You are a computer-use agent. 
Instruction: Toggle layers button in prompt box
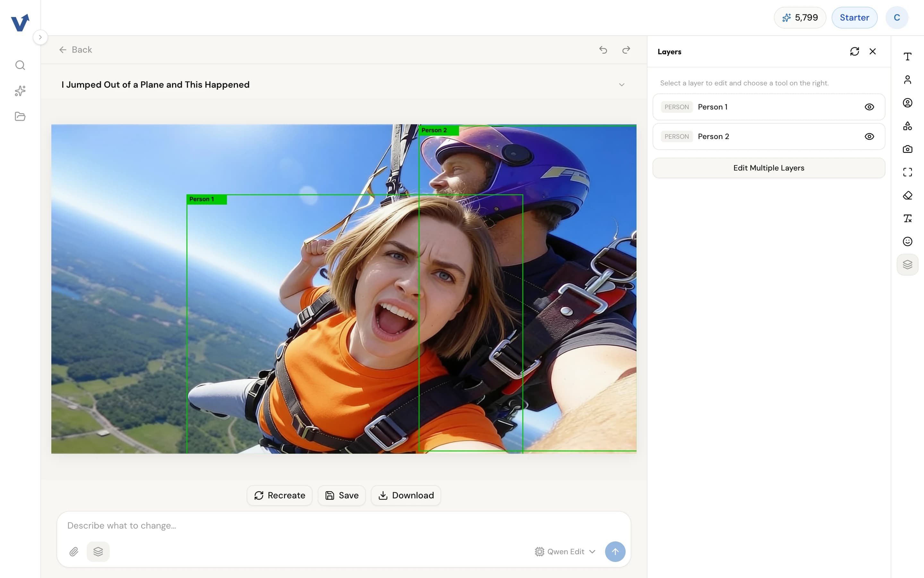point(98,552)
